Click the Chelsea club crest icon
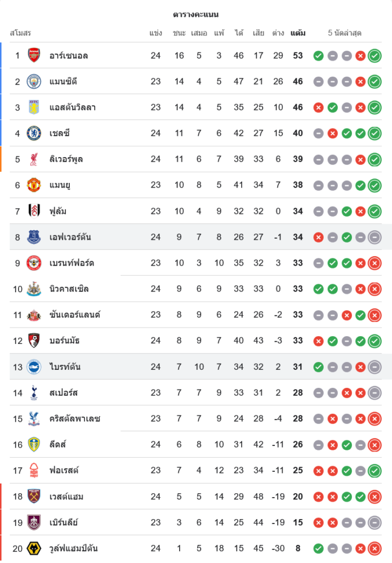The image size is (392, 563). point(34,133)
